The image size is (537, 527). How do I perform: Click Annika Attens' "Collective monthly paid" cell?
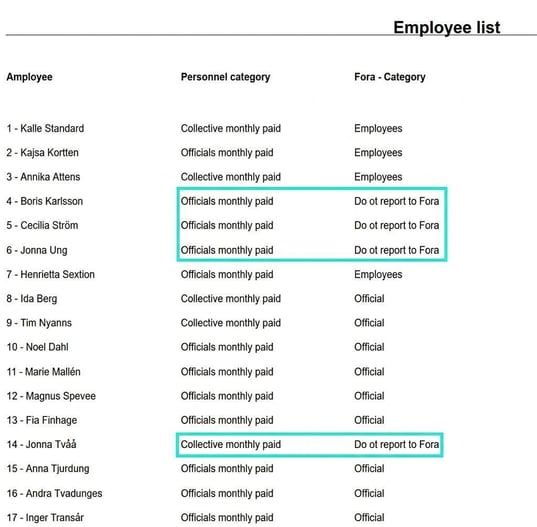coord(231,177)
